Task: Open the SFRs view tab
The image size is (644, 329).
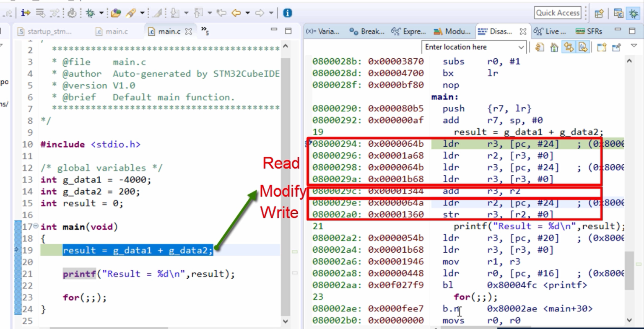Action: [589, 31]
